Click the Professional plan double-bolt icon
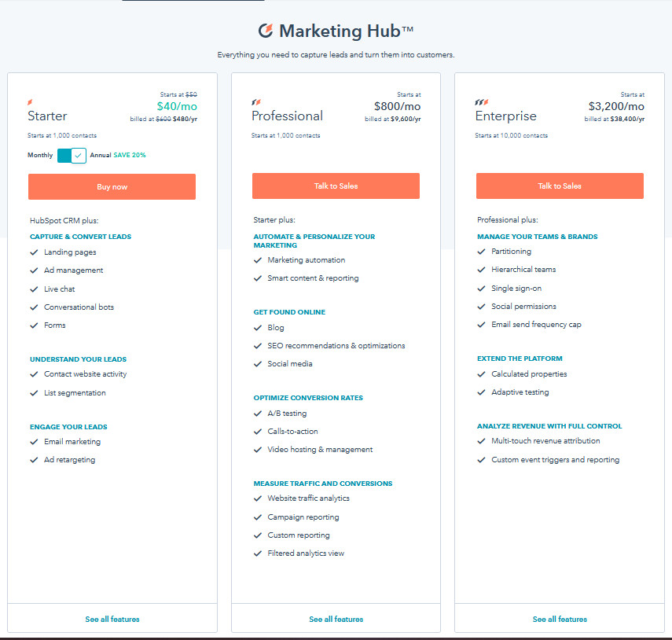 pyautogui.click(x=256, y=102)
